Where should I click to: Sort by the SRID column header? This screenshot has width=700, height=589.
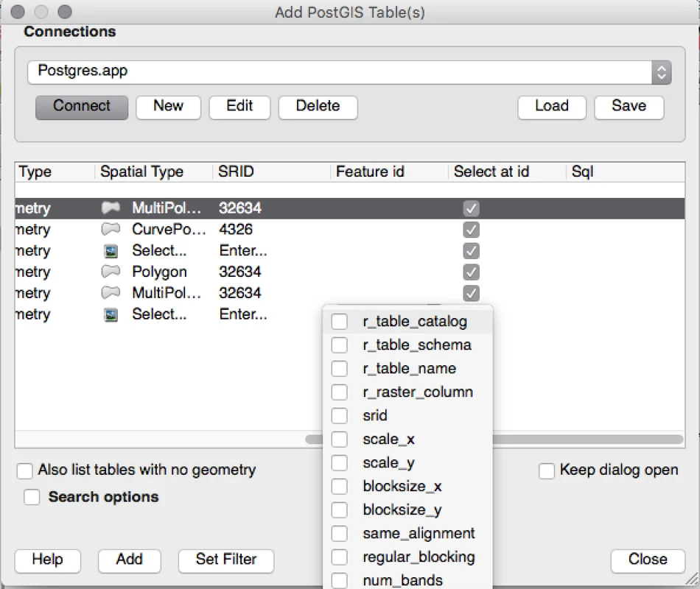(x=236, y=172)
